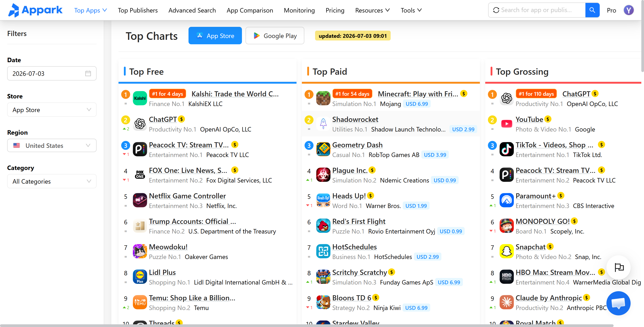This screenshot has width=644, height=327.
Task: Open the calendar icon in the Date field
Action: click(88, 74)
